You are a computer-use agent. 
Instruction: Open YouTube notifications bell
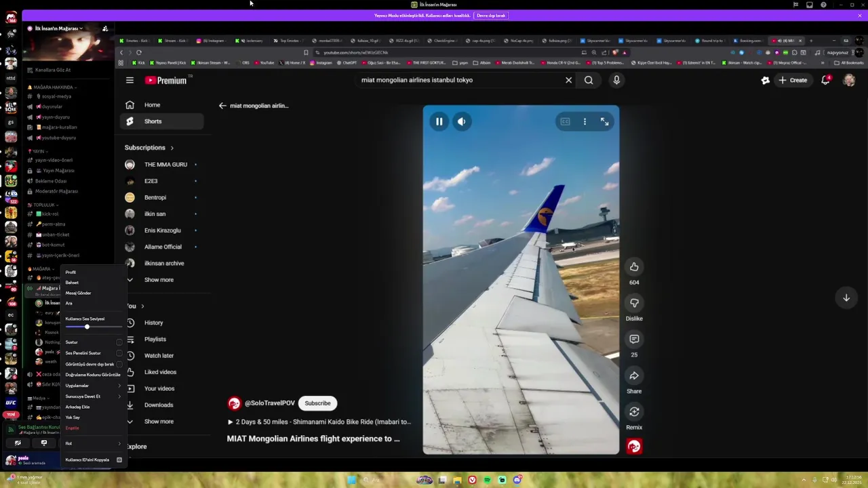(826, 80)
